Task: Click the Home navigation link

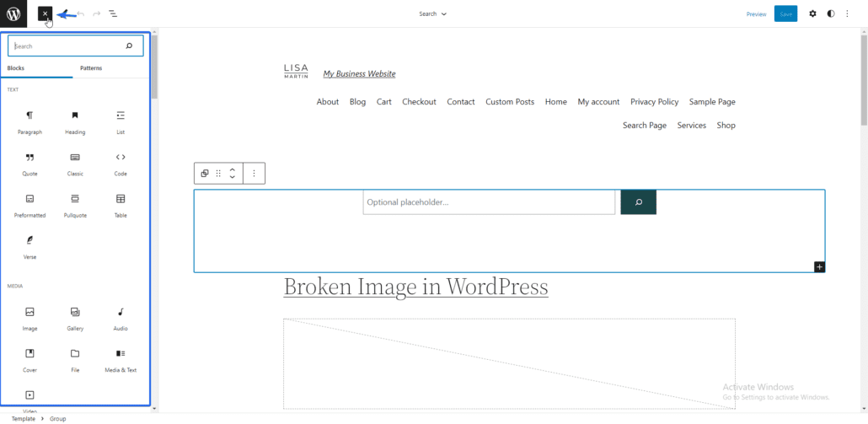Action: point(556,102)
